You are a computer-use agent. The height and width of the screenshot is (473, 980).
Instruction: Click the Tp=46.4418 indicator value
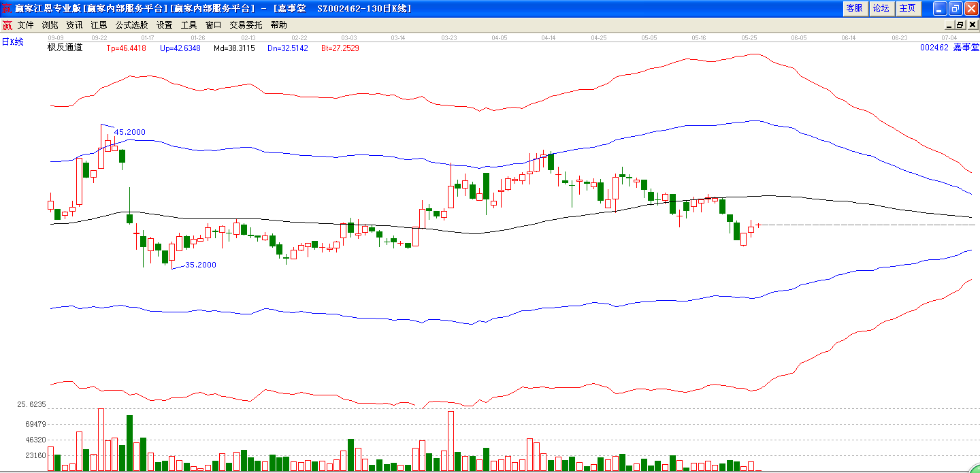127,48
